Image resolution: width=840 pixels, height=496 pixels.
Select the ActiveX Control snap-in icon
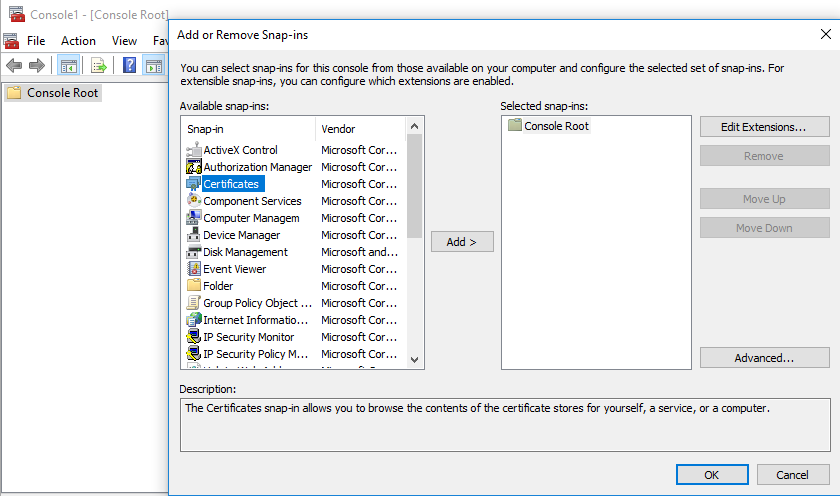[193, 149]
